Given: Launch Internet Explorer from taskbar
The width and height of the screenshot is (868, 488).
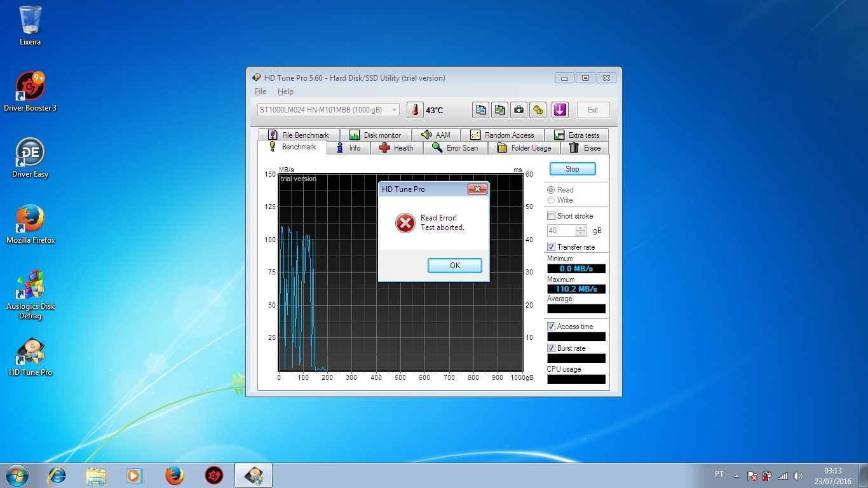Looking at the screenshot, I should pos(57,475).
